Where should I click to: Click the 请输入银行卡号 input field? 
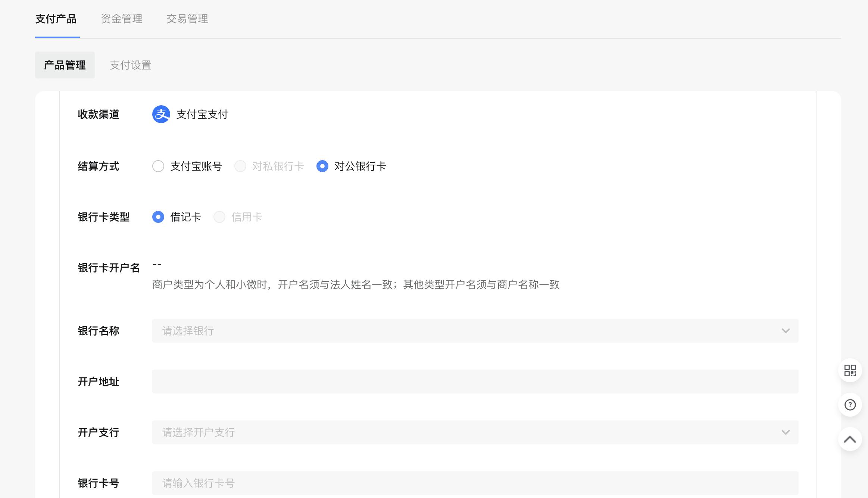click(475, 483)
